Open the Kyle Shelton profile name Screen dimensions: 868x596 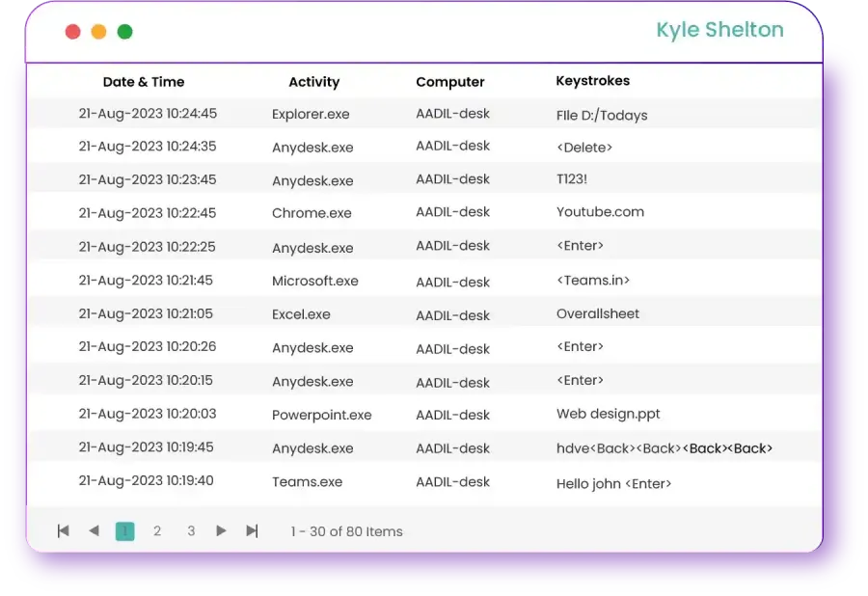point(720,30)
